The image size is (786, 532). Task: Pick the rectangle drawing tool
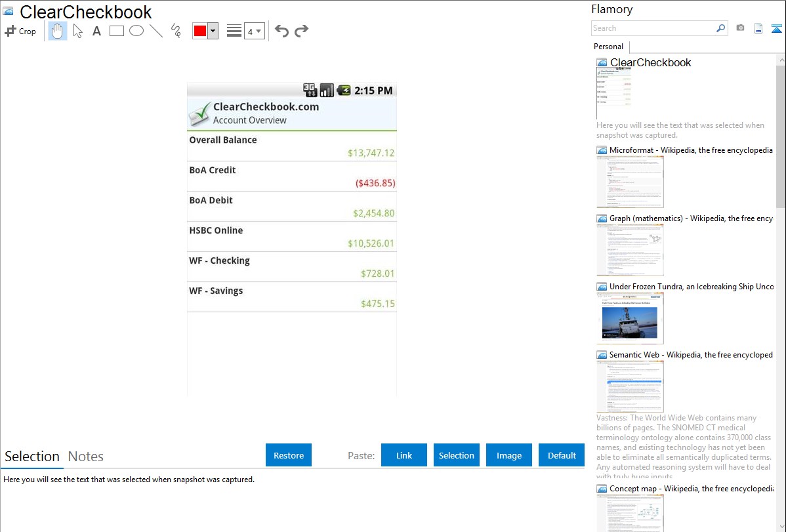(116, 31)
